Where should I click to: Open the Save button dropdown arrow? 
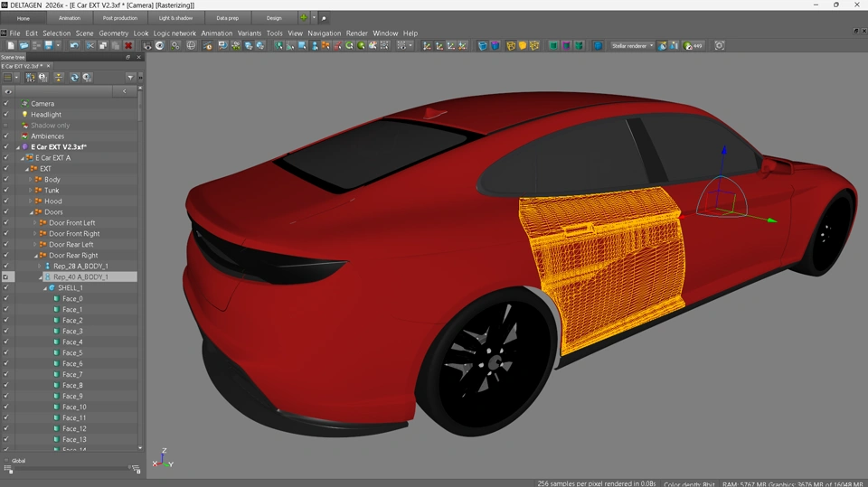pos(58,46)
